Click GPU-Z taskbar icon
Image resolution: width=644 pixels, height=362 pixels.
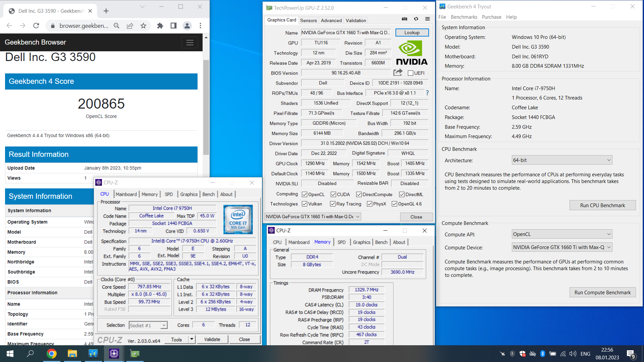tap(135, 354)
